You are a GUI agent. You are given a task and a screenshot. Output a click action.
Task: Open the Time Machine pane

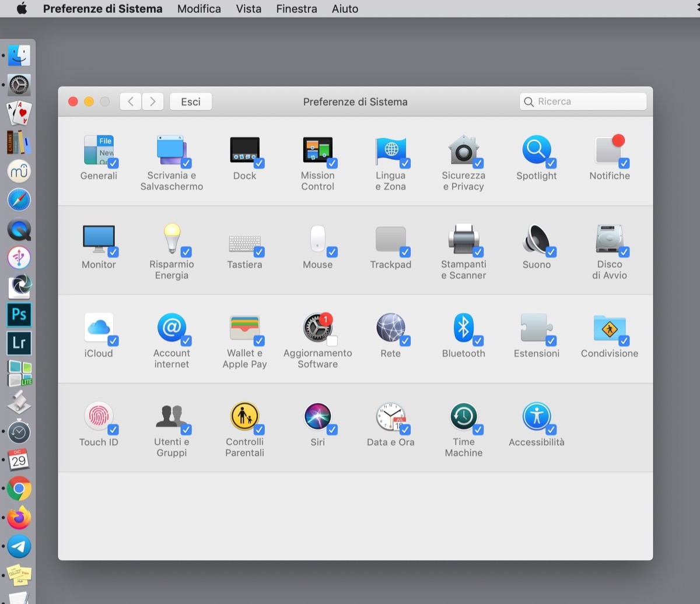pyautogui.click(x=463, y=417)
